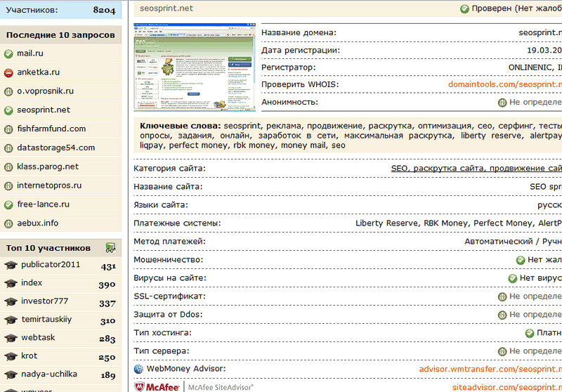The width and height of the screenshot is (562, 392).
Task: Open seosprint.net from recent requests
Action: coord(44,110)
